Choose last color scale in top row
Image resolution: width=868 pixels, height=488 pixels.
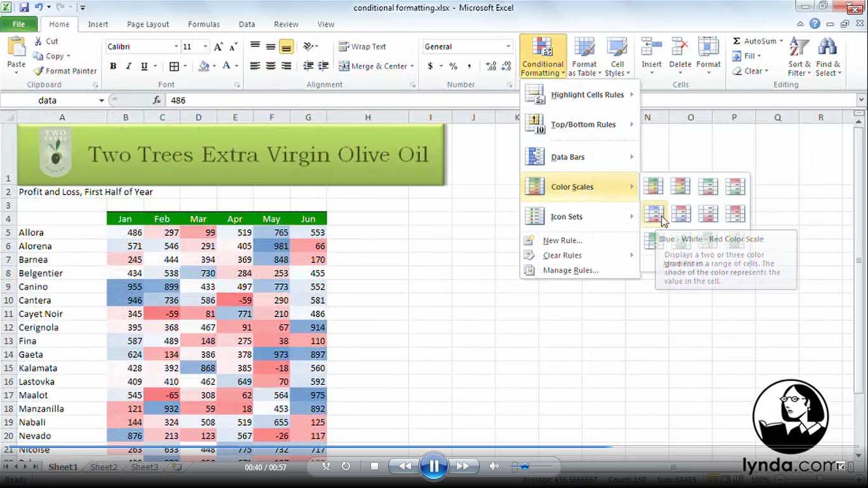pyautogui.click(x=735, y=186)
